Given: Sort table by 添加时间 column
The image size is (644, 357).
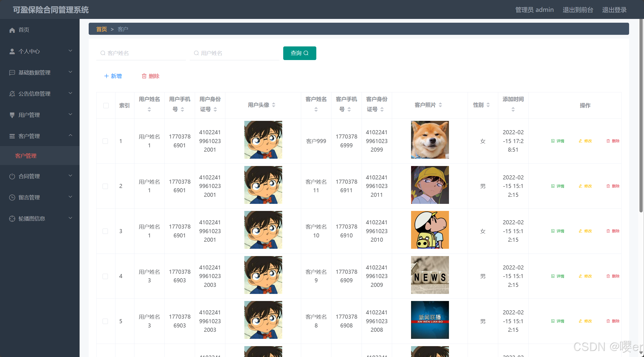Looking at the screenshot, I should (x=513, y=109).
